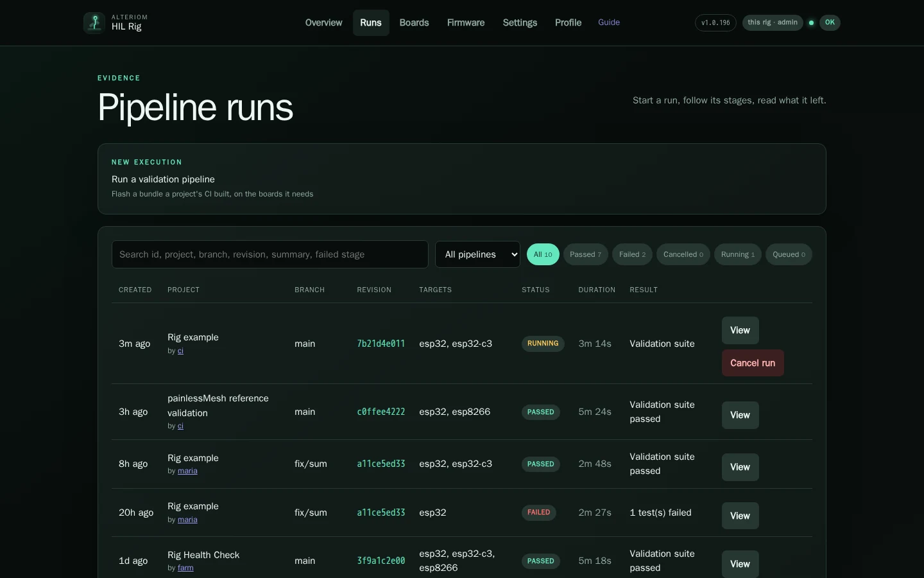This screenshot has height=578, width=924.
Task: Click the Alteriom HIL Rig logo icon
Action: 94,22
